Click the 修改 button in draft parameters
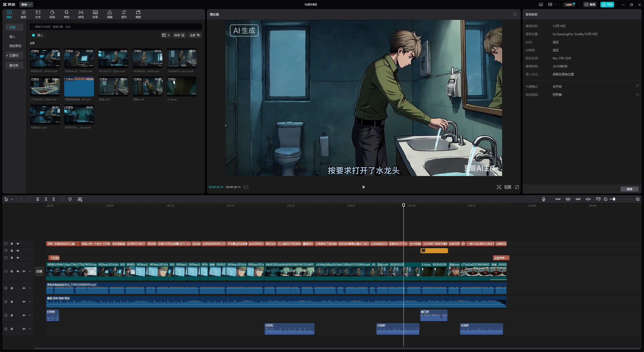Viewport: 644px width, 352px height. pos(629,189)
